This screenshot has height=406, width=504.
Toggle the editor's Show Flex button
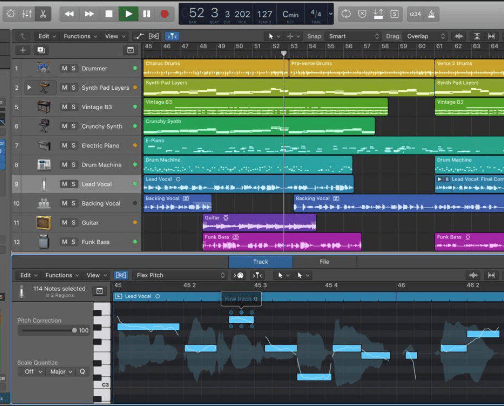click(x=121, y=275)
